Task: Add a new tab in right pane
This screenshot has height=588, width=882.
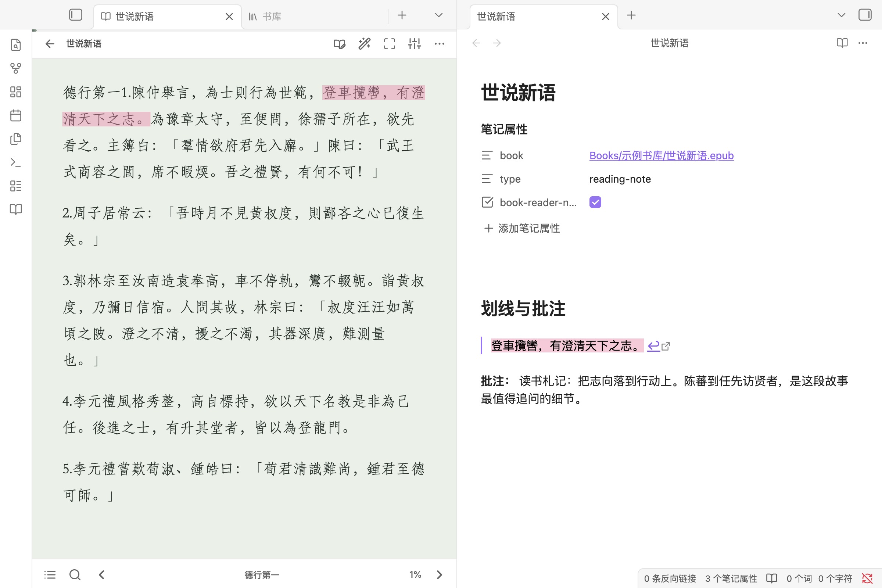Action: pos(631,15)
